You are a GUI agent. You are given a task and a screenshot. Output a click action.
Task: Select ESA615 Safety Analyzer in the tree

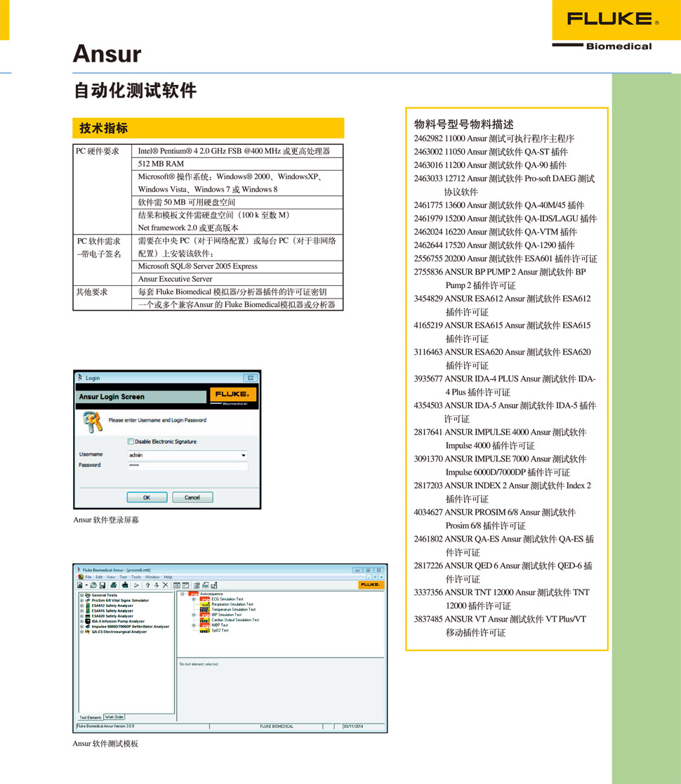click(x=112, y=611)
